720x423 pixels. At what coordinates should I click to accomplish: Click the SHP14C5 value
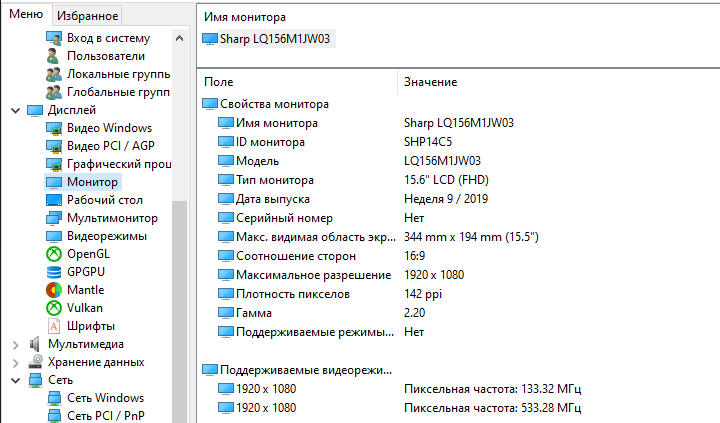[428, 142]
